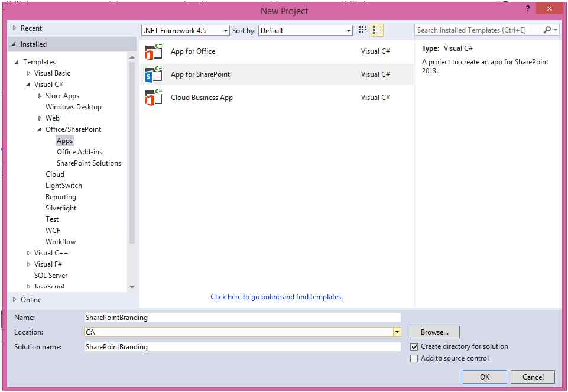Close the New Project dialog
568x392 pixels.
point(549,8)
